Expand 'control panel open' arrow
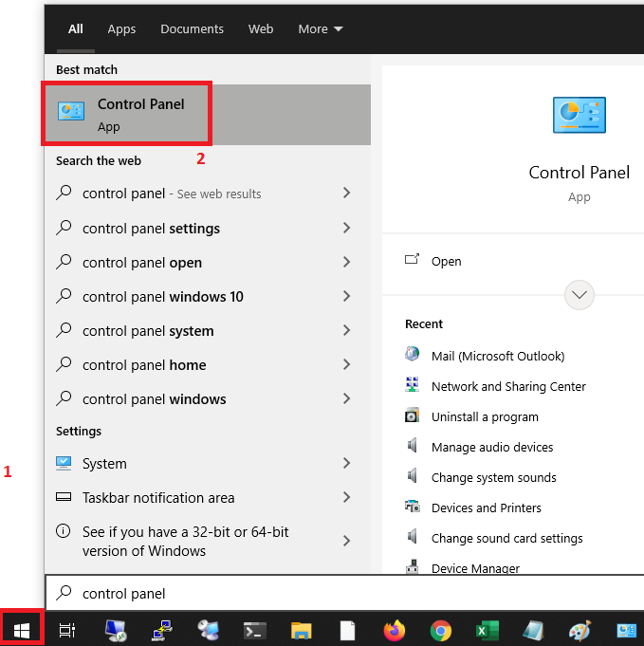This screenshot has width=644, height=646. click(347, 262)
